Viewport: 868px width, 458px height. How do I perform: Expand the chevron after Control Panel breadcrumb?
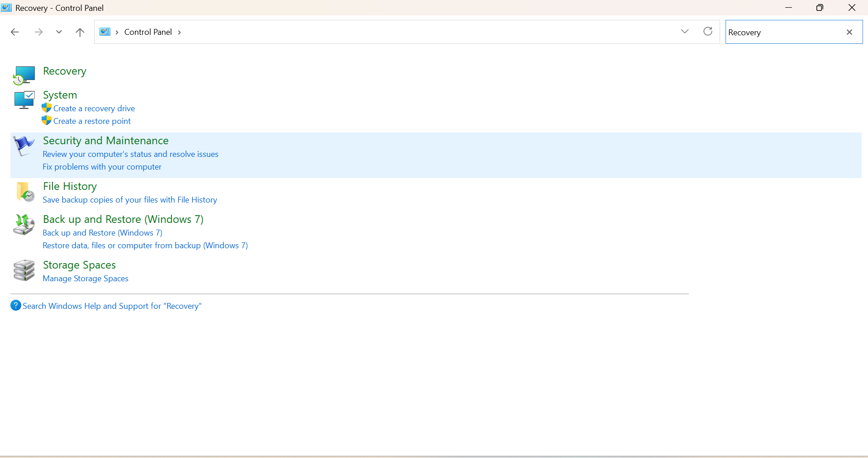[180, 32]
